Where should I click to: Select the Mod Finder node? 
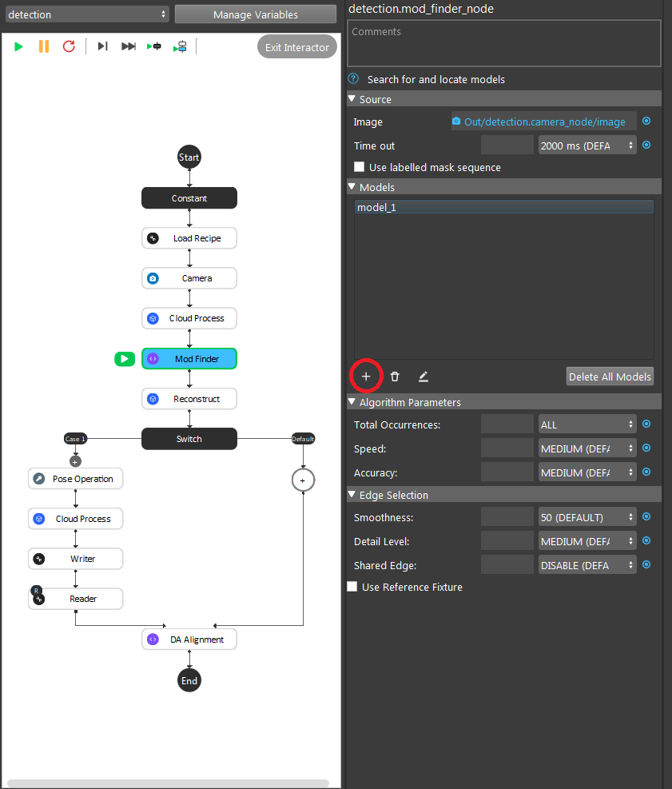coord(189,359)
